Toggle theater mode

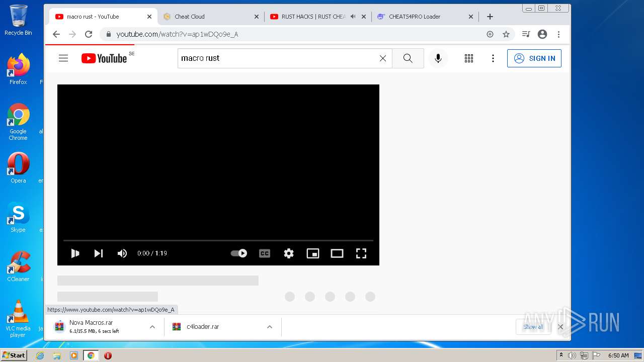point(337,253)
